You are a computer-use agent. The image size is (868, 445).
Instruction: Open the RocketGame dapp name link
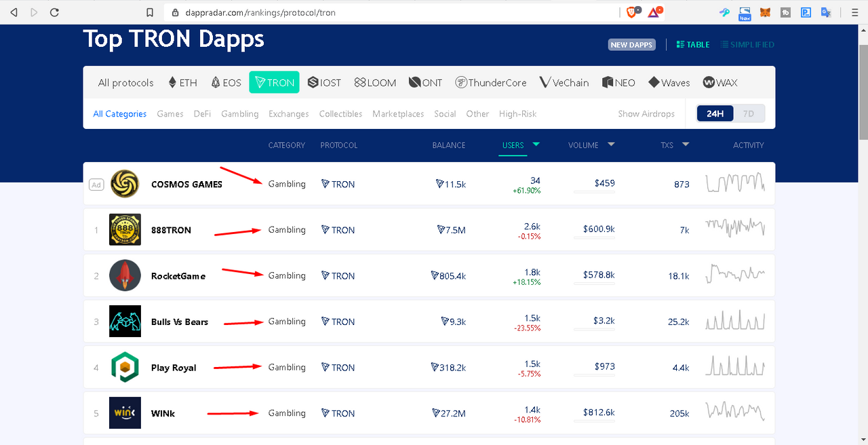[x=178, y=276]
